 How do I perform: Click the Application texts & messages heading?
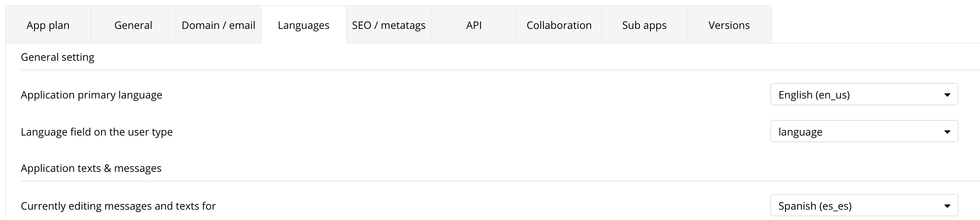tap(91, 168)
